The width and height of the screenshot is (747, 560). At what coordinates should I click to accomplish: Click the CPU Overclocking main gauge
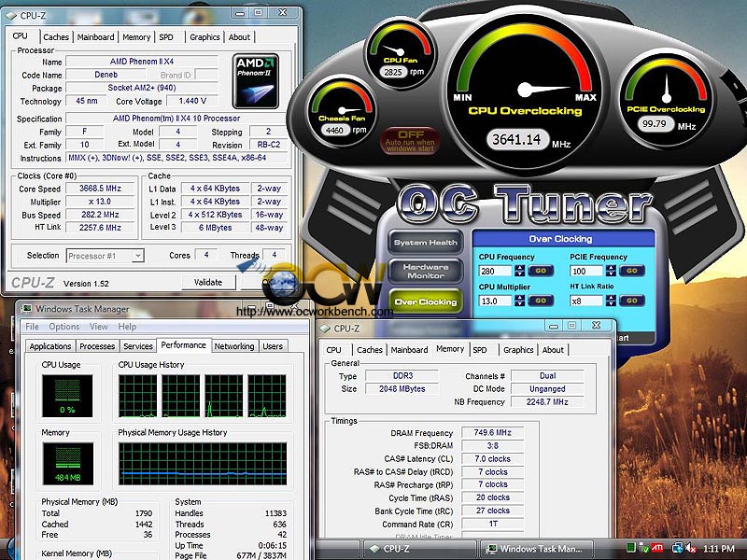tap(524, 91)
